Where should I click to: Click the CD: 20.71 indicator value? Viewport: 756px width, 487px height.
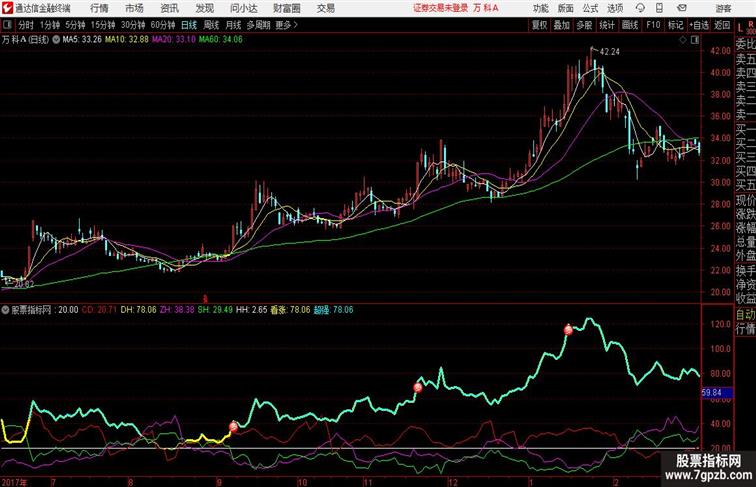click(99, 310)
